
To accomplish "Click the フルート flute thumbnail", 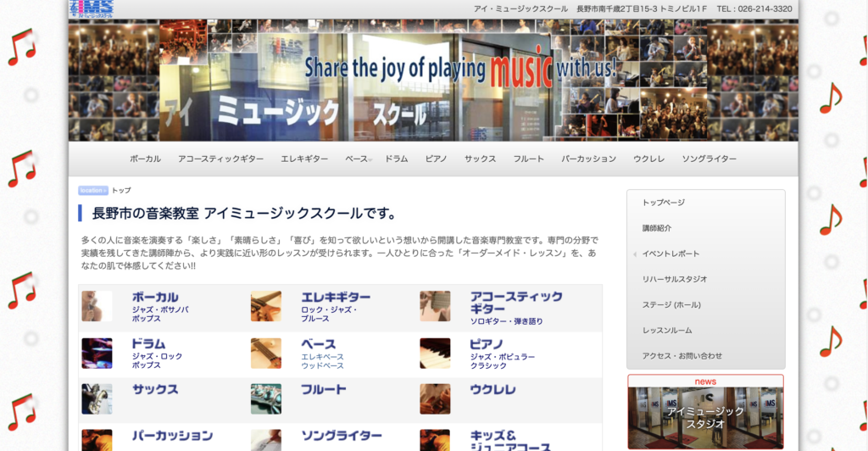I will point(265,399).
